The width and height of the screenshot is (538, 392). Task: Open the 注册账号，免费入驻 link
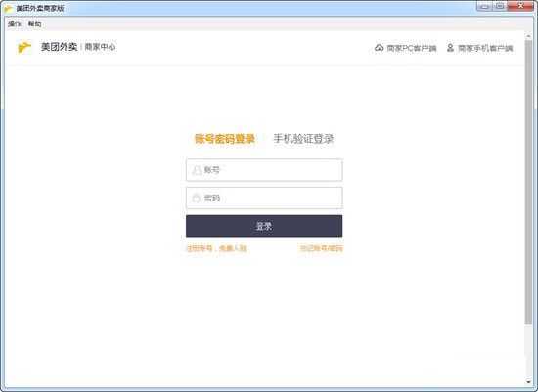click(x=216, y=248)
